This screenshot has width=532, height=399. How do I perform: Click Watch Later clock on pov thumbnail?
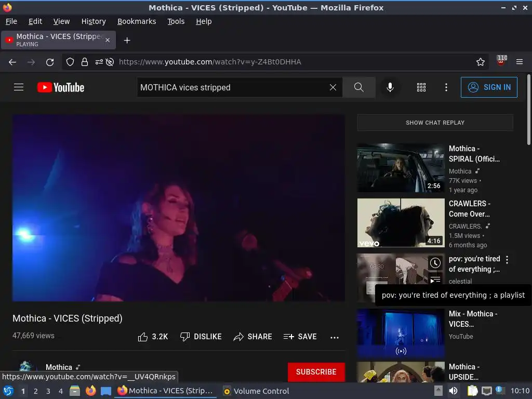tap(435, 262)
